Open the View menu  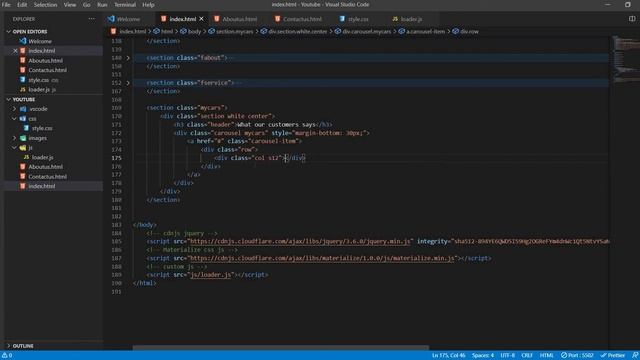point(70,4)
